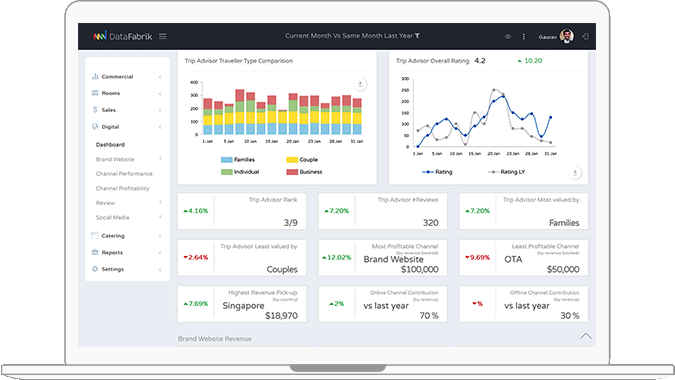Toggle Rating LY line in legend
This screenshot has height=380, width=675.
506,172
